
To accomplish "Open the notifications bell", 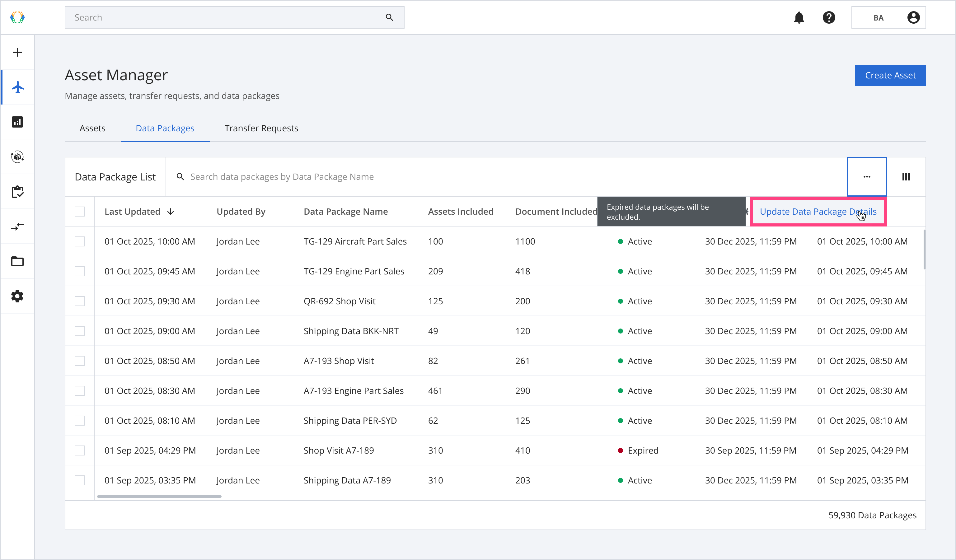I will pos(799,17).
